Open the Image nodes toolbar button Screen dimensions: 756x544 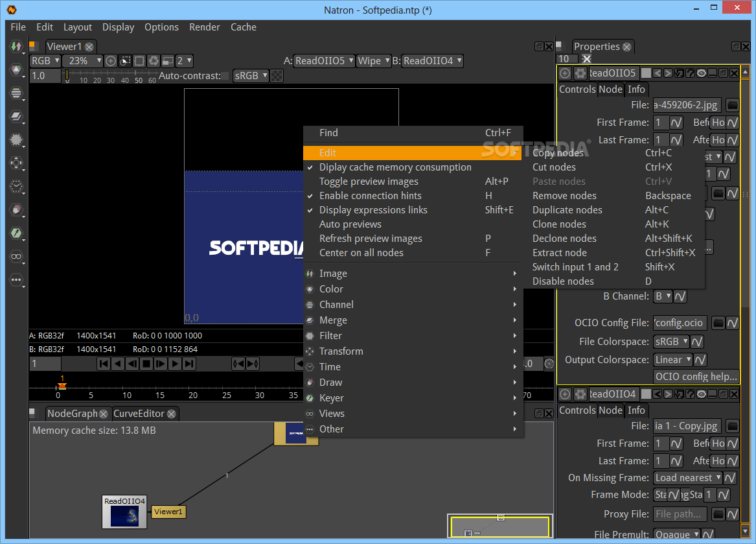point(16,46)
